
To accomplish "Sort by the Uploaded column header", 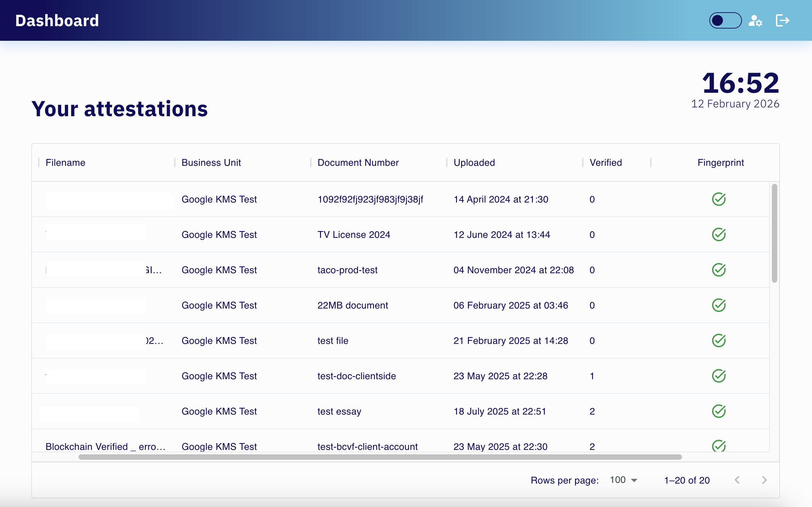I will (474, 163).
